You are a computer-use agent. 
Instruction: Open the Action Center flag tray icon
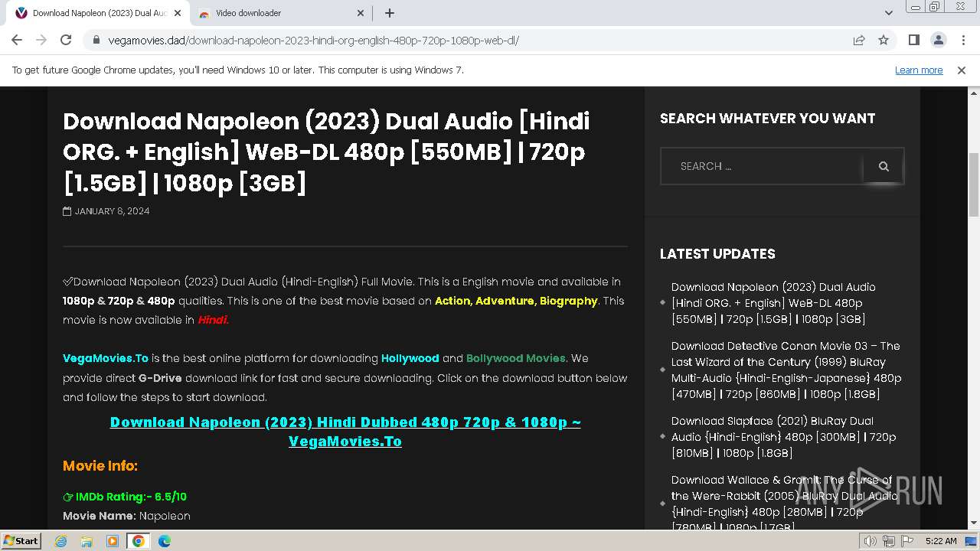(x=907, y=541)
